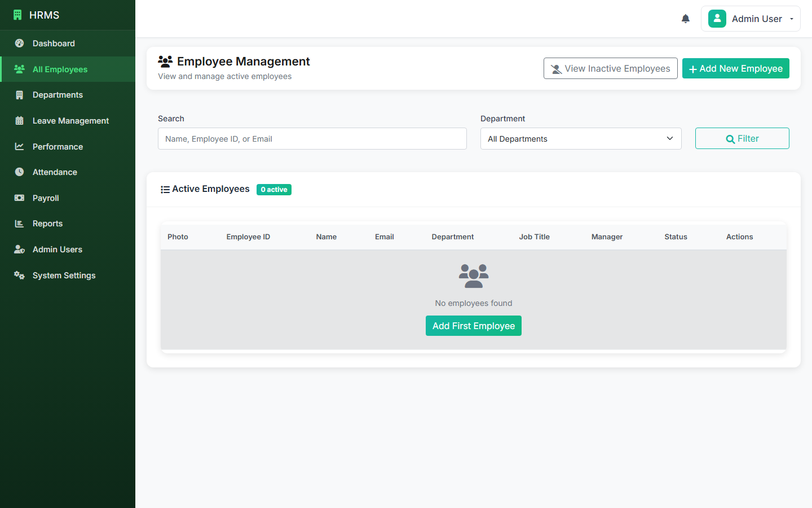Click the HRMS building logo icon

click(17, 15)
